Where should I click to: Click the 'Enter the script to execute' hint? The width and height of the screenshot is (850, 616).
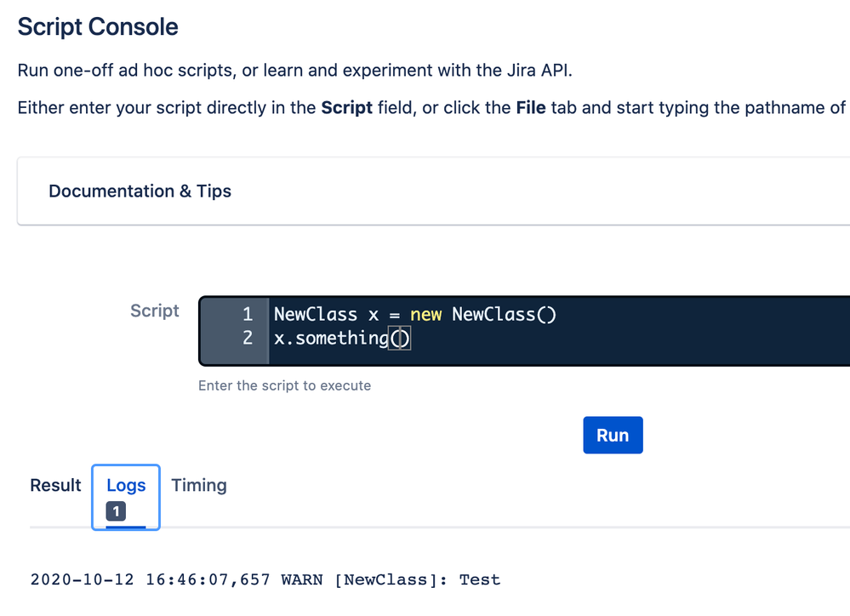(284, 385)
